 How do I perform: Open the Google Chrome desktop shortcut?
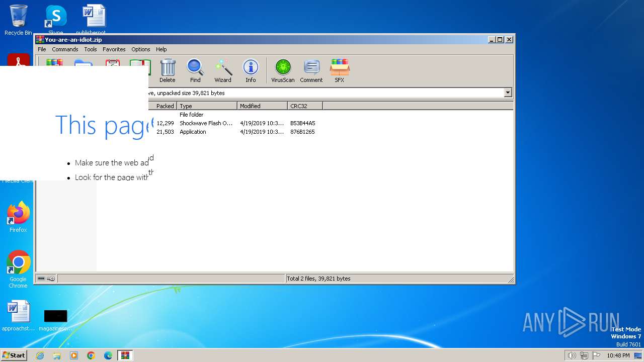pyautogui.click(x=18, y=269)
